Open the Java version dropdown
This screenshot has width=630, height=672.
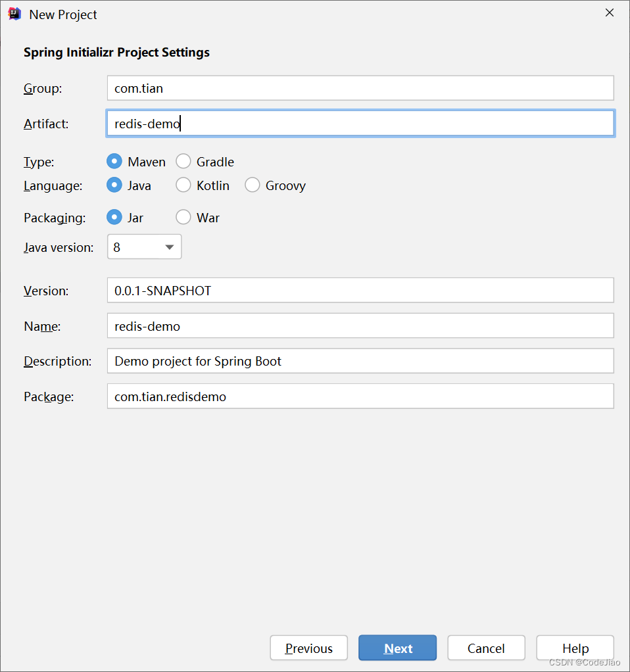pos(145,247)
